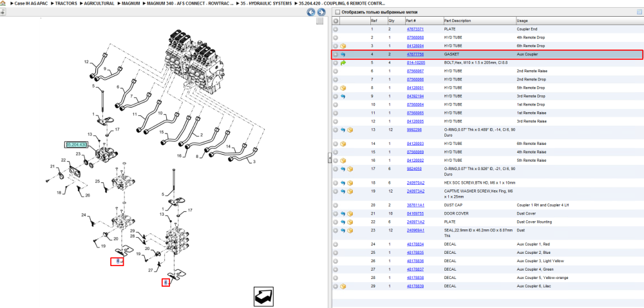
Task: Click blue arrow on 3rd Remote Drop row
Action: coord(343,96)
